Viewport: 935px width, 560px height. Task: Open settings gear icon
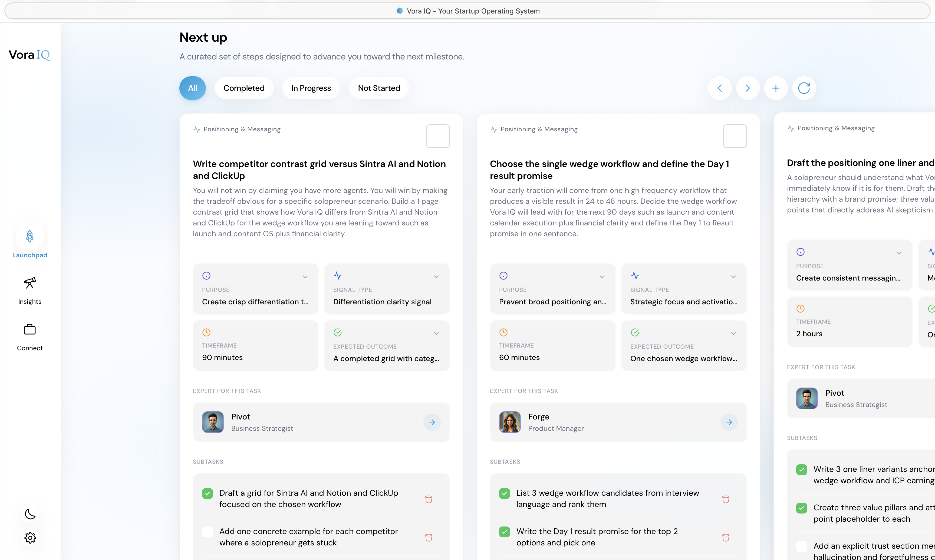tap(30, 538)
